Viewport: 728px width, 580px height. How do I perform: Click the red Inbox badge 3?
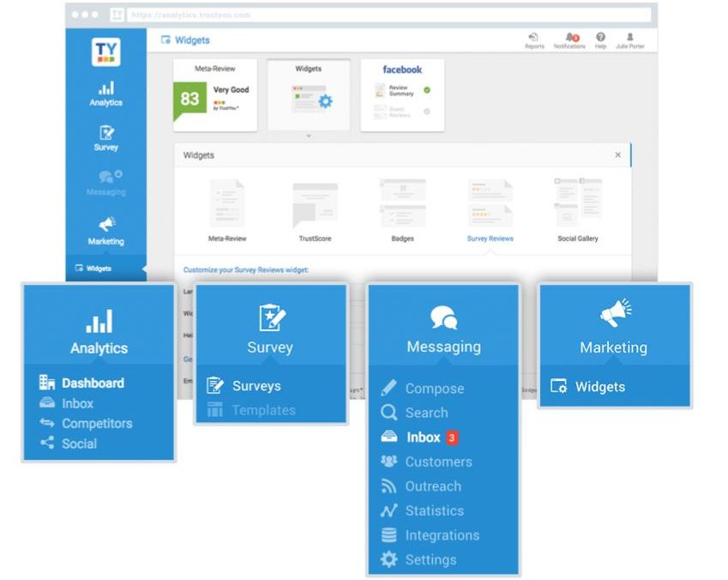(452, 438)
